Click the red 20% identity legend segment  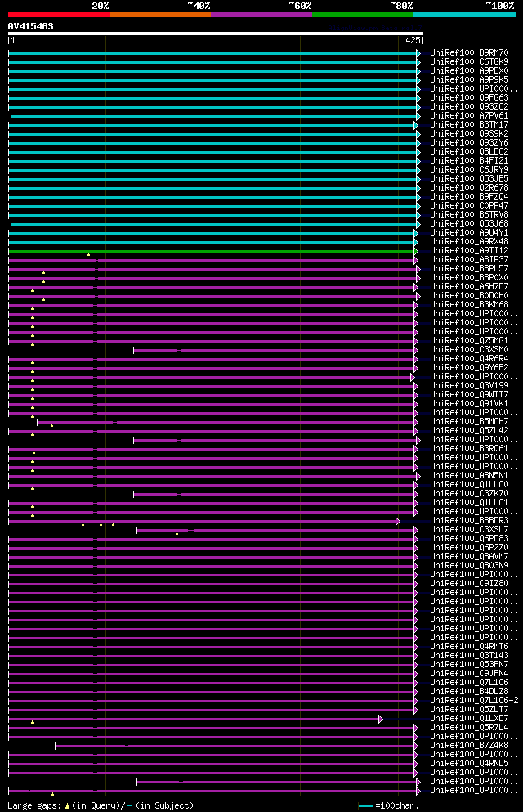tap(59, 15)
